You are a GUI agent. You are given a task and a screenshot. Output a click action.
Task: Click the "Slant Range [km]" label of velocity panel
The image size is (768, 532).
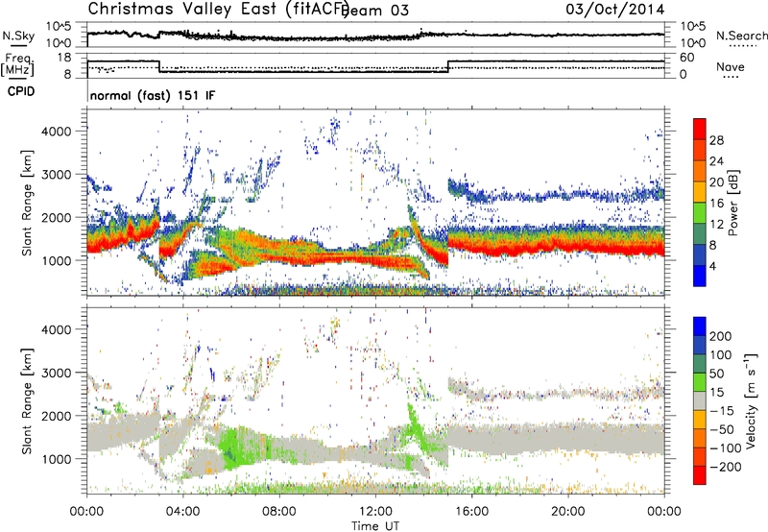27,400
